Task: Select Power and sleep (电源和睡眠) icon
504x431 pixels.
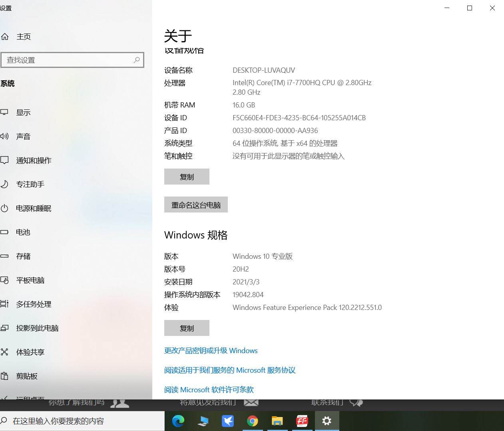Action: [4, 208]
